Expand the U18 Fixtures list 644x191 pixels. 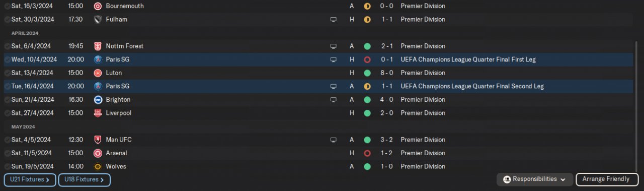84,179
